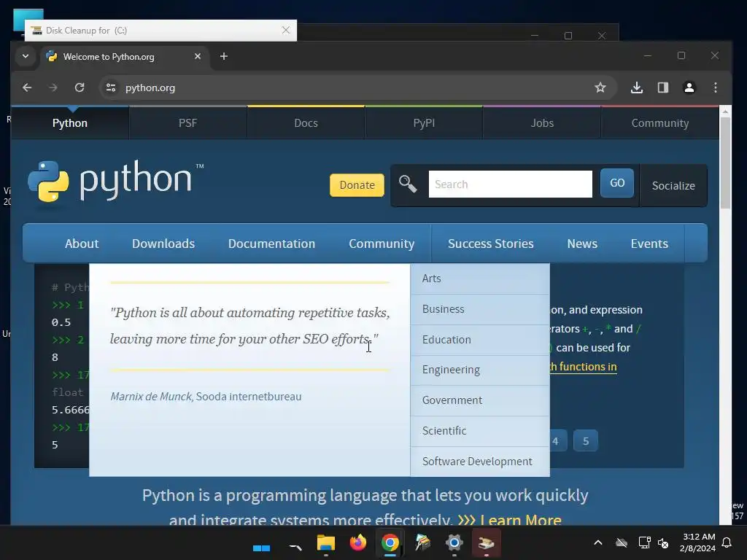Open the Marnix de Munck quote link
This screenshot has height=560, width=747.
206,396
